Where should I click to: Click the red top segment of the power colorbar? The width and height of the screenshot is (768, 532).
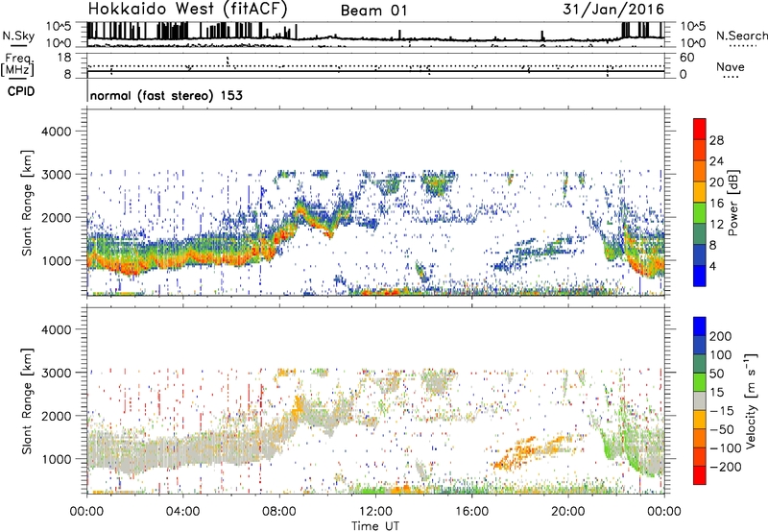coord(700,130)
